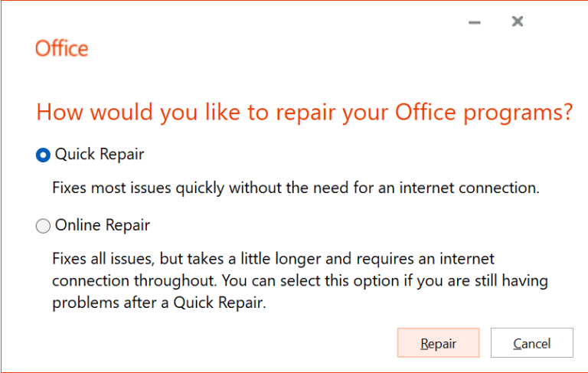Dismiss the dialog with the Cancel button

point(532,342)
